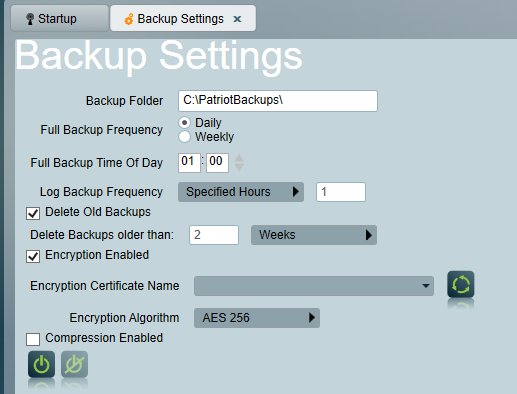517x394 pixels.
Task: Click the green power save icon
Action: click(x=41, y=364)
